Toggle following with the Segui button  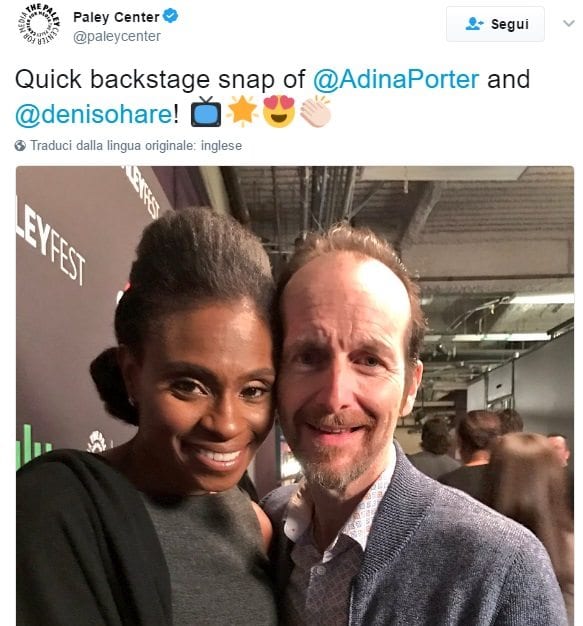(495, 24)
